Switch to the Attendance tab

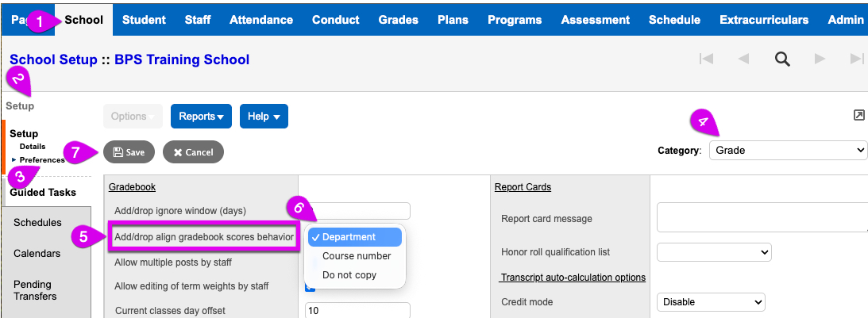point(260,20)
